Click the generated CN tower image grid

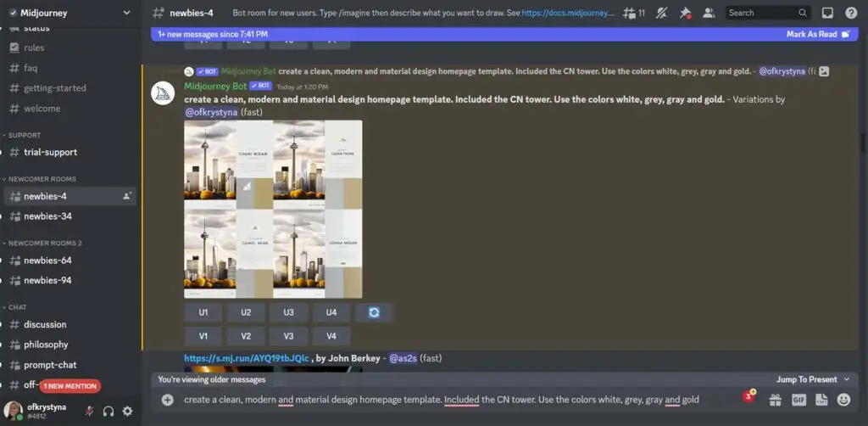tap(273, 210)
